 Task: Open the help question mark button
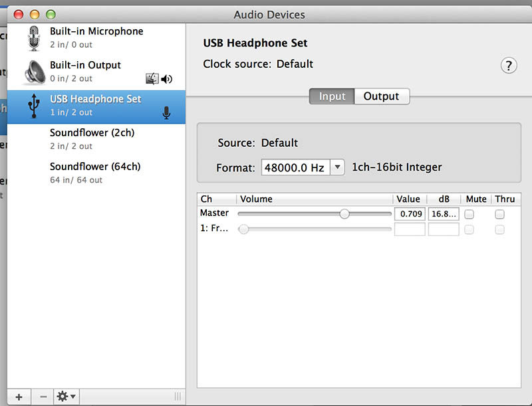[x=509, y=66]
